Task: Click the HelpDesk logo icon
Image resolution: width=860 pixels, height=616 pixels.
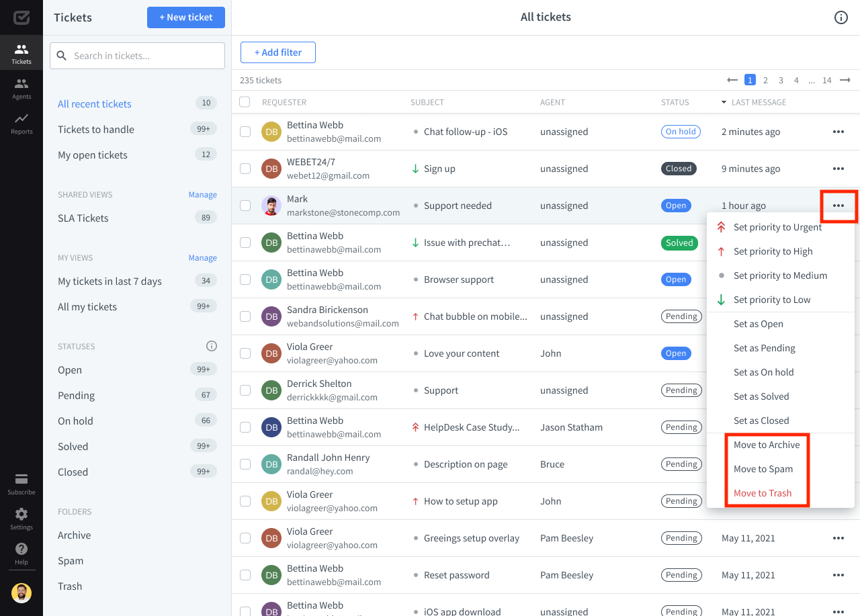Action: [21, 17]
